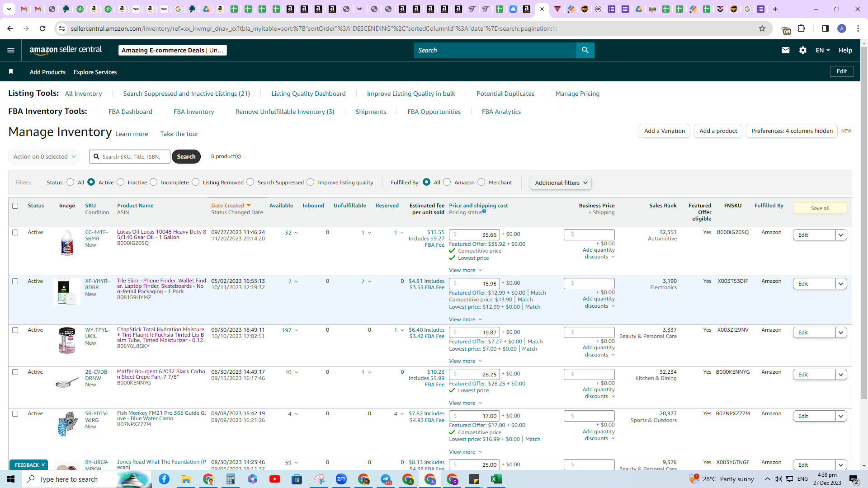868x488 pixels.
Task: Expand View more for the ChapStick row
Action: point(465,361)
